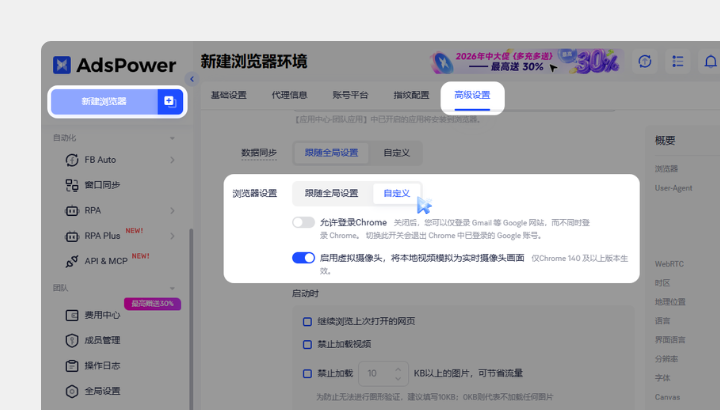Expand the FB Auto submenu chevron
The image size is (720, 410).
tap(172, 160)
